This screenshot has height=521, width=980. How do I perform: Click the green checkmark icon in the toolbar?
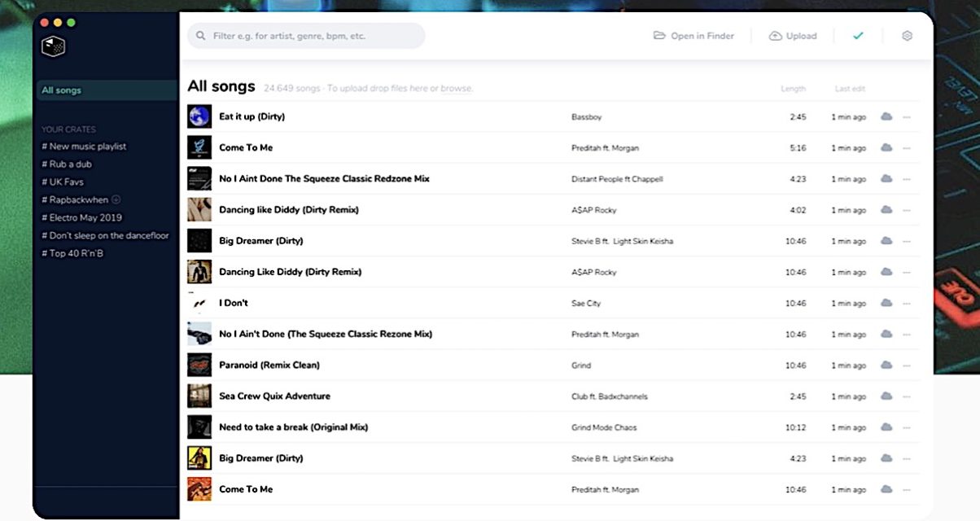[857, 36]
